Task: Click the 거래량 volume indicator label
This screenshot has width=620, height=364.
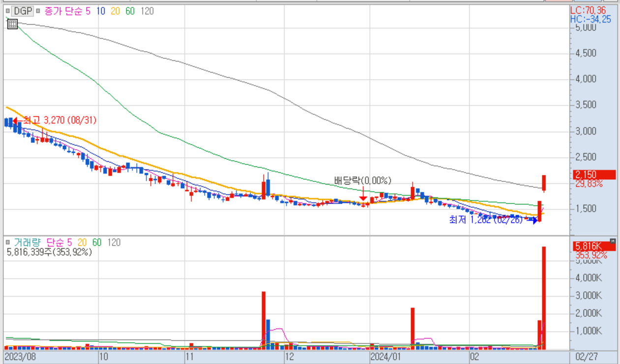Action: (x=27, y=242)
